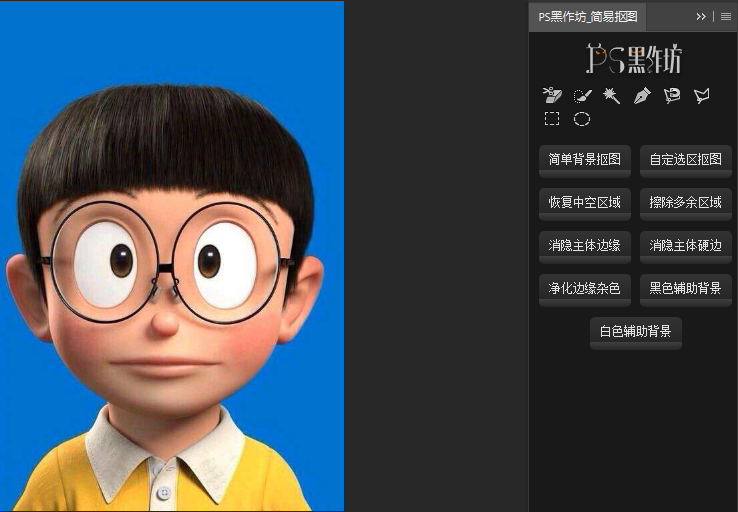Collapse the panel with the double-arrow icon

[701, 16]
